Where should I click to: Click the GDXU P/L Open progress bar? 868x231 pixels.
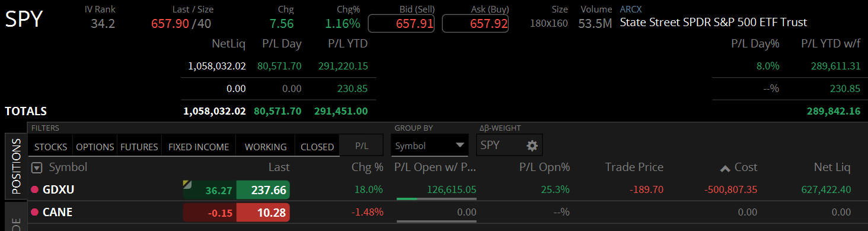[x=436, y=199]
